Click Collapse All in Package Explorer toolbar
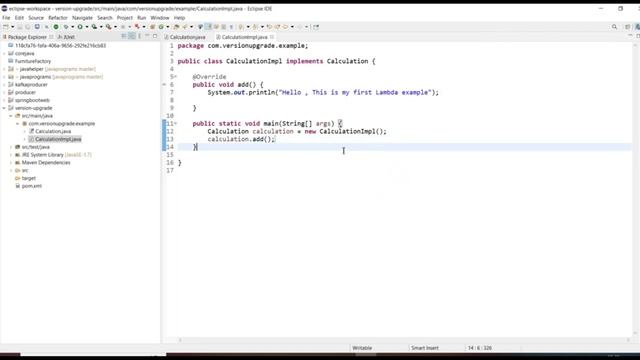Image resolution: width=640 pixels, height=360 pixels. 124,36
